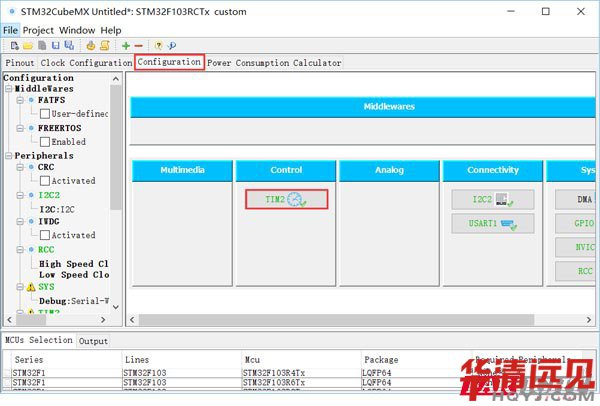Collapse the Peripherals tree node
Screen dimensions: 600x406
[x=8, y=156]
